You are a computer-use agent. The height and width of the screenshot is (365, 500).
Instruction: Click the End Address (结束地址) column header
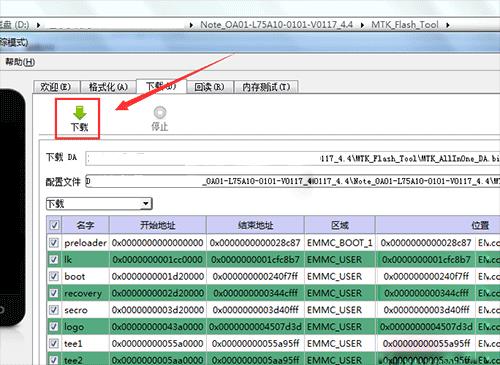click(255, 225)
